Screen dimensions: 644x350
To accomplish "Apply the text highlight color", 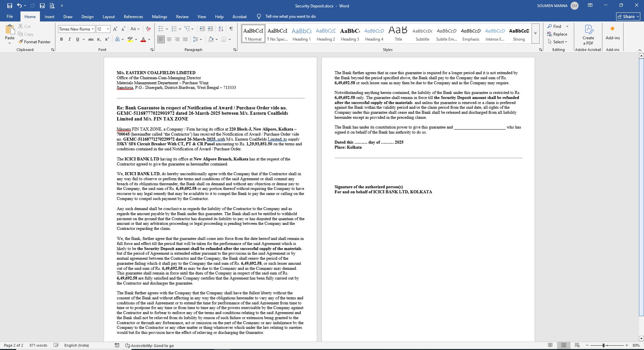I will tap(130, 39).
